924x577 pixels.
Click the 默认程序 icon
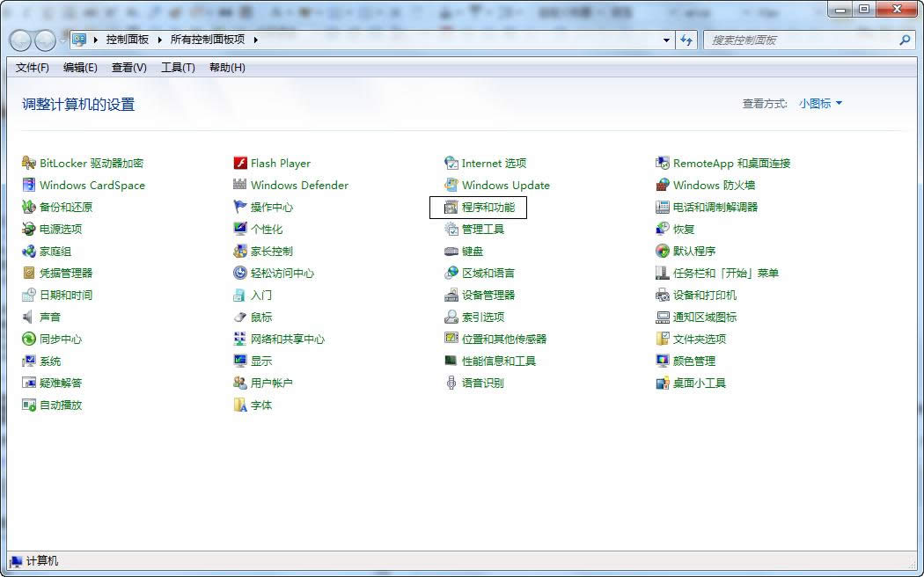pos(663,251)
